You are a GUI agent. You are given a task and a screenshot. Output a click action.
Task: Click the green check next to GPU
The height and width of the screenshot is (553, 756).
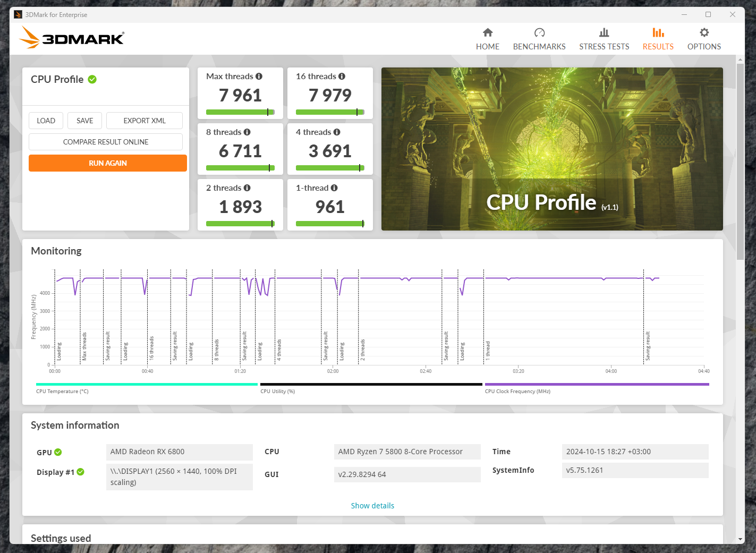[58, 452]
